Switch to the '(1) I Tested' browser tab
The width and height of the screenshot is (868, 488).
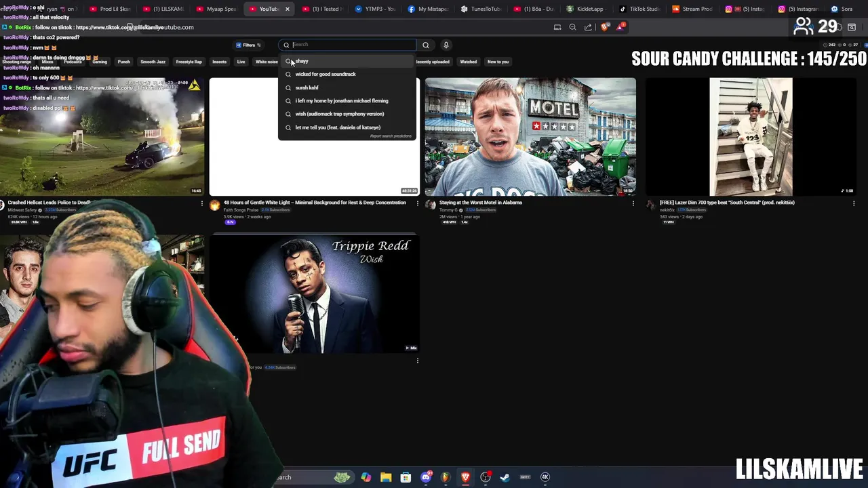point(322,9)
